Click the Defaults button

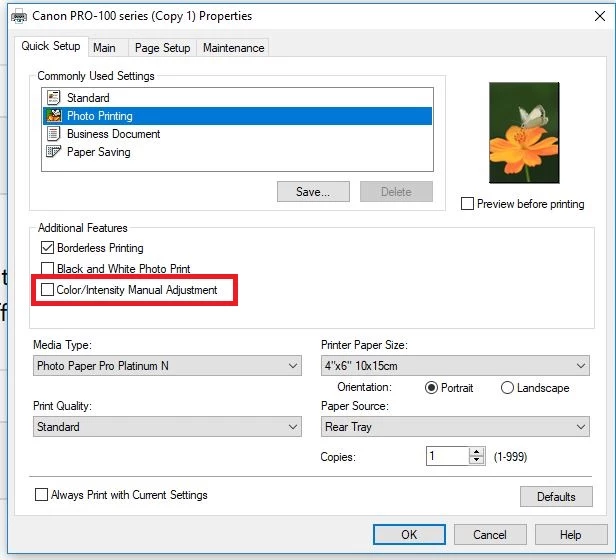556,497
